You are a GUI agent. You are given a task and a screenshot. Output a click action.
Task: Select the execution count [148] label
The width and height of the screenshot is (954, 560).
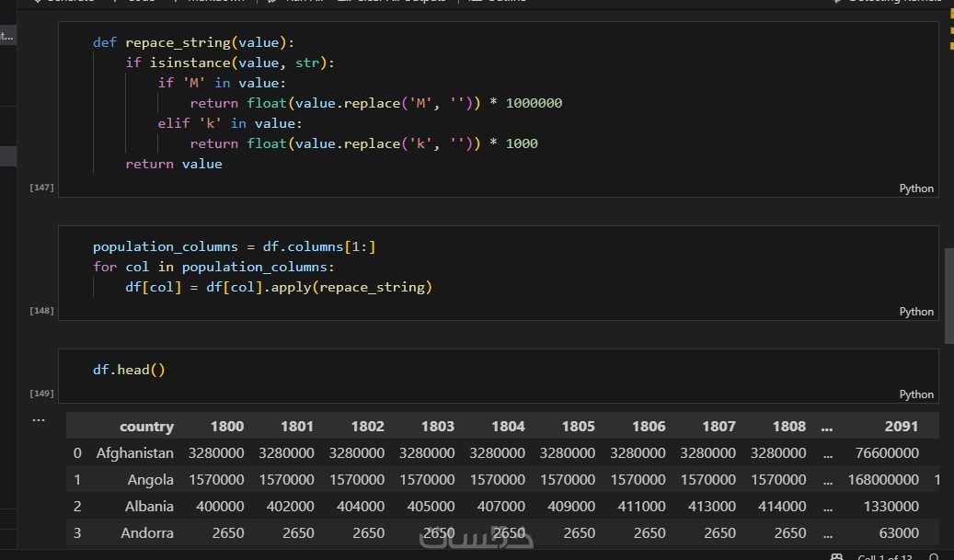41,310
